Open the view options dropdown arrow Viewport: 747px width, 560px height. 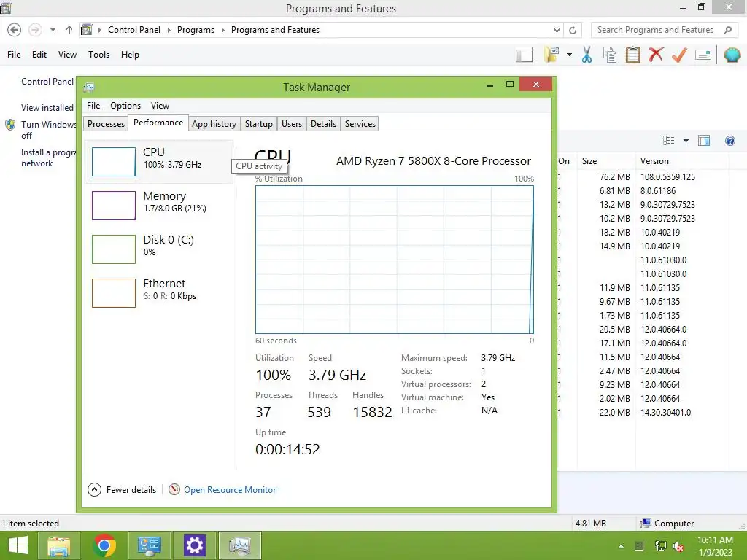pyautogui.click(x=686, y=141)
